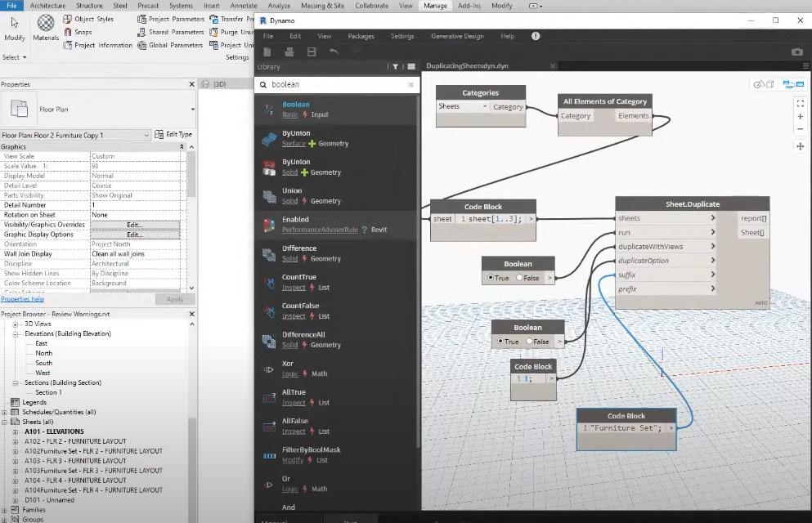Click Edit button for Visibility/Graphics Overrides
This screenshot has width=812, height=523.
tap(135, 225)
